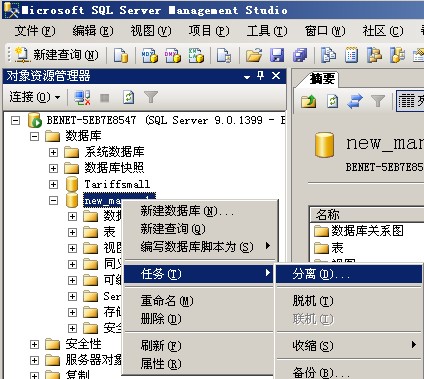Expand the 数据库快照 folder
Image resolution: width=424 pixels, height=379 pixels.
tap(53, 168)
